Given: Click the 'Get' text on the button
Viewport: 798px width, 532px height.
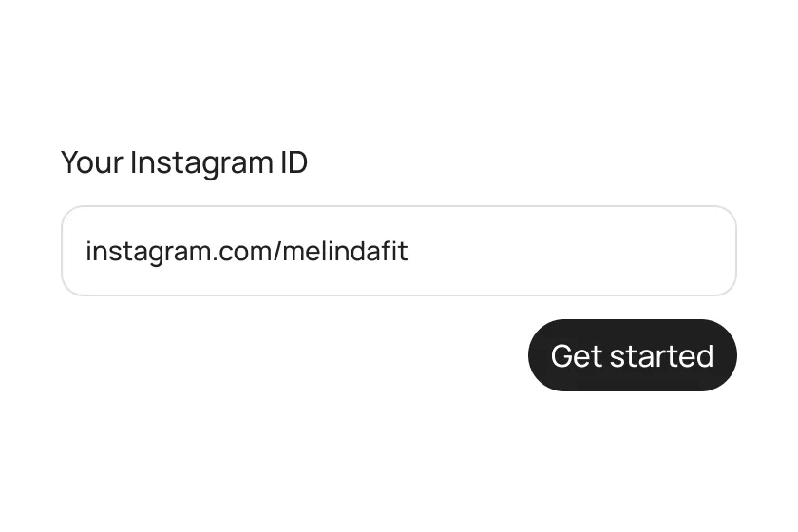Looking at the screenshot, I should tap(578, 355).
